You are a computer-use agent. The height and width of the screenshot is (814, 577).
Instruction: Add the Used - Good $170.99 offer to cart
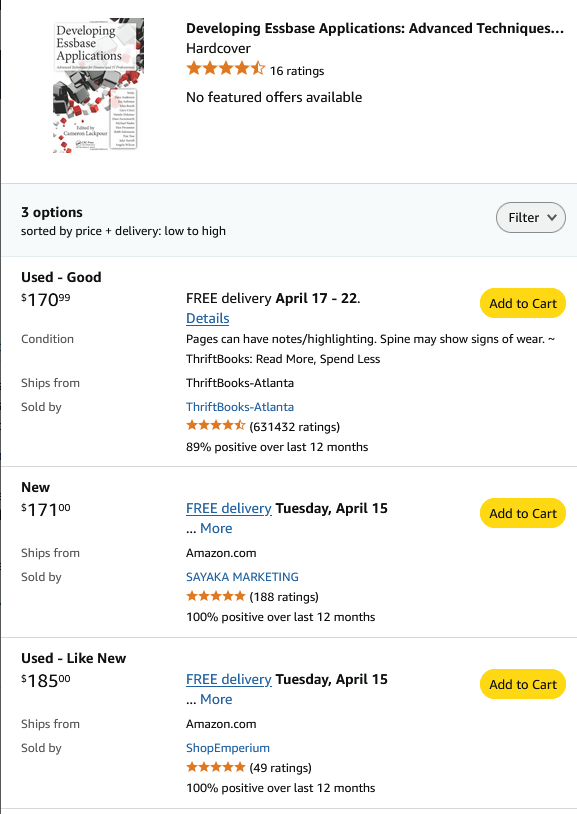tap(522, 303)
